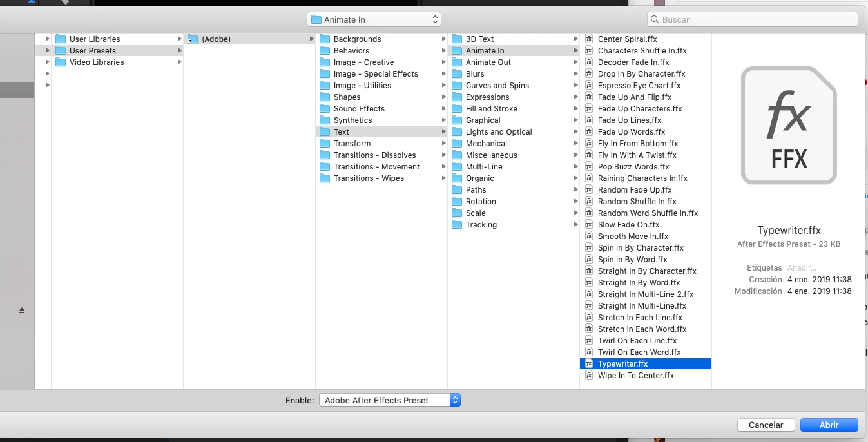The width and height of the screenshot is (868, 442).
Task: Expand the arrow next to Transform folder
Action: [x=443, y=143]
